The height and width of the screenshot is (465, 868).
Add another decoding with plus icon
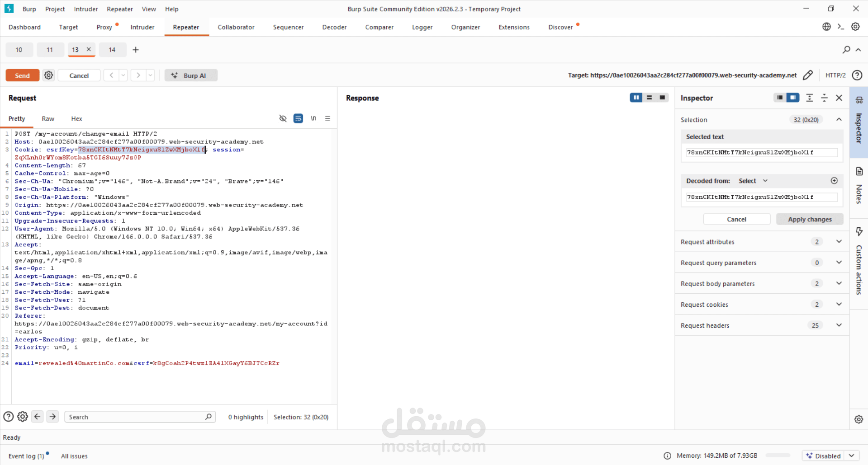tap(834, 181)
